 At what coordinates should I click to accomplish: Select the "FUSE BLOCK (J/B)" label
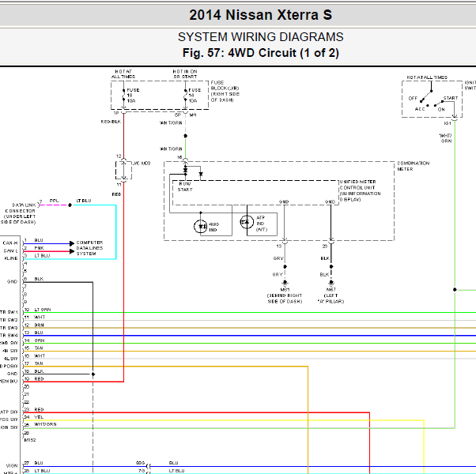coord(225,91)
